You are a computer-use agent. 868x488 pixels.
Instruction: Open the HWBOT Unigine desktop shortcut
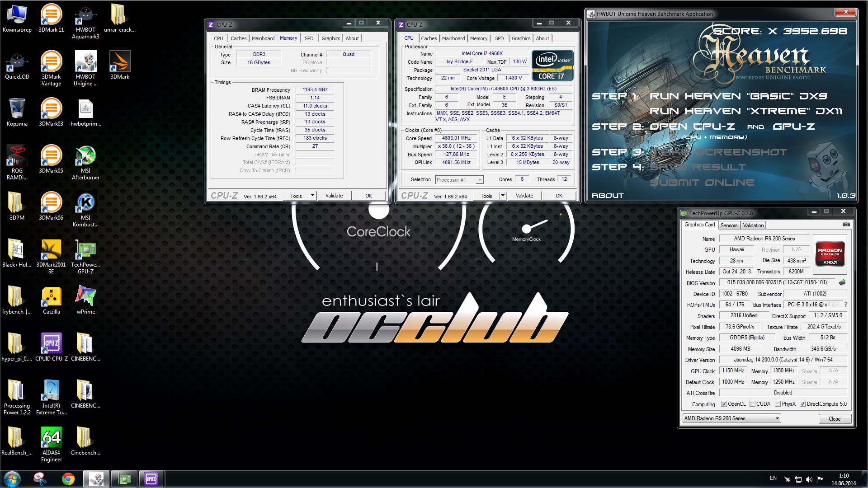(x=85, y=69)
